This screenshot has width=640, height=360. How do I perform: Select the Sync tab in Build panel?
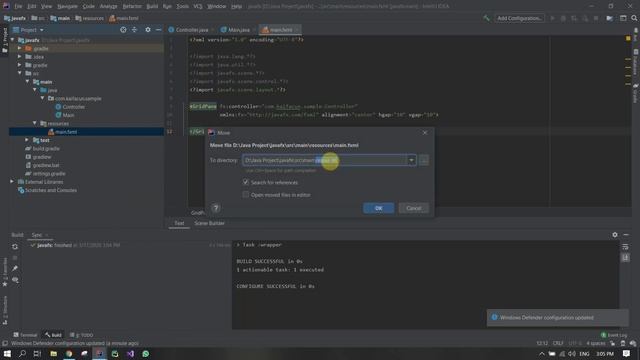[x=37, y=235]
